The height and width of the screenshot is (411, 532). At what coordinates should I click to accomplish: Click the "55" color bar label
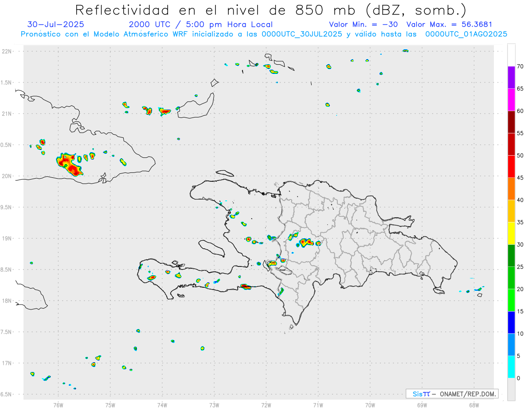(x=520, y=133)
